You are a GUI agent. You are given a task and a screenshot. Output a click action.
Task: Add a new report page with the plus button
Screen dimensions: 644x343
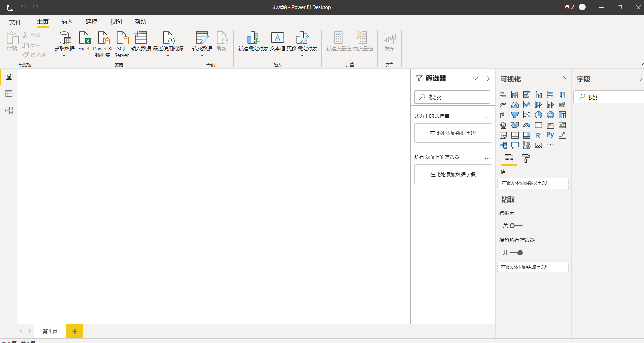coord(74,331)
